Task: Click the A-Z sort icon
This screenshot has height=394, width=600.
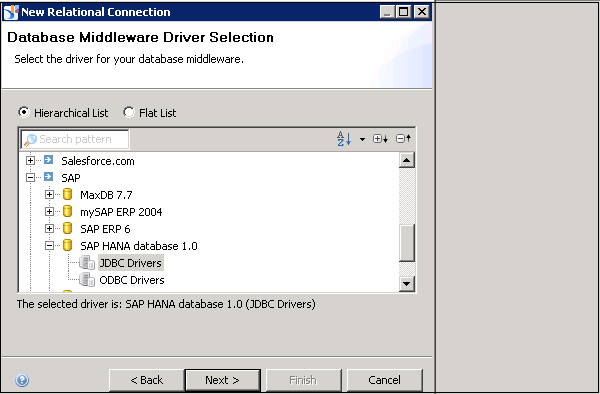Action: [344, 138]
